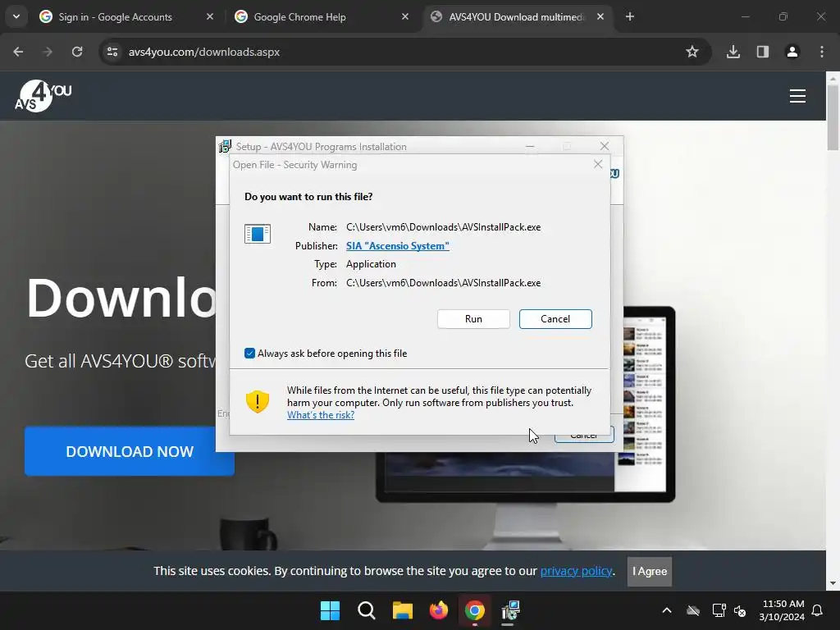Open the Windows Start menu

click(330, 610)
